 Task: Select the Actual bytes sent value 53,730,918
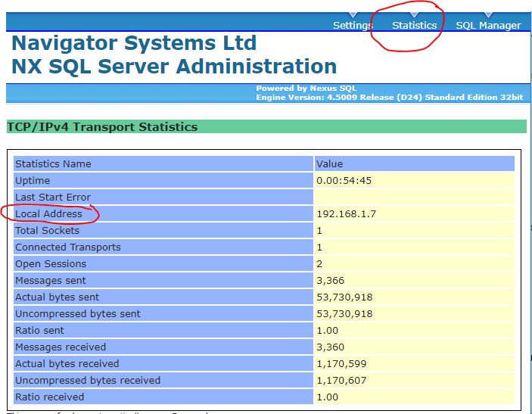(344, 297)
